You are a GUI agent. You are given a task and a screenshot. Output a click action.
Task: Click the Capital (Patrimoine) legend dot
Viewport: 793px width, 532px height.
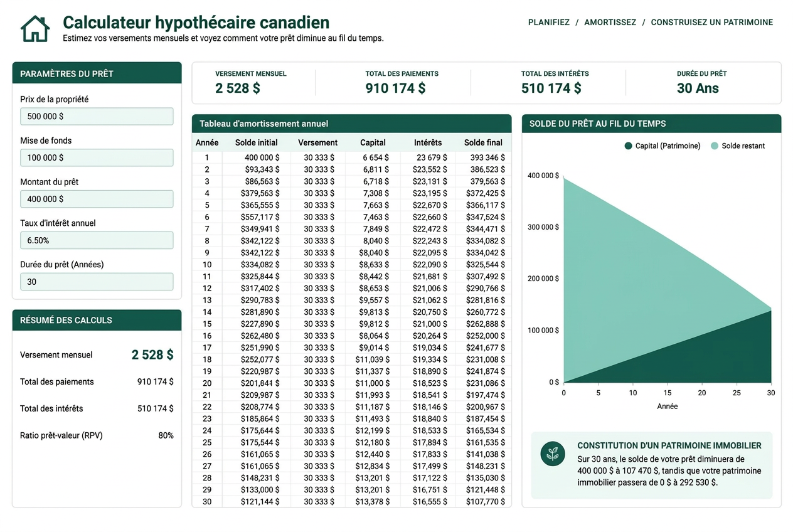tap(628, 146)
